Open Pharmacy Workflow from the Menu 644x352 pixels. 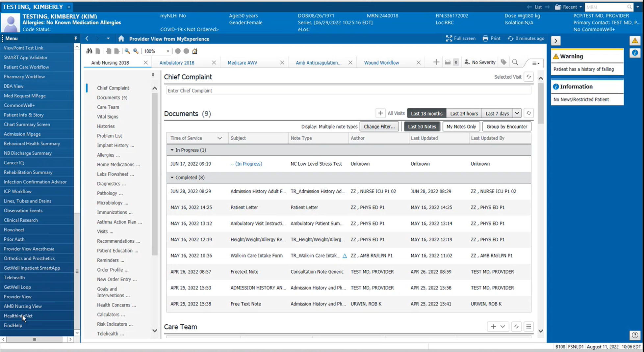tap(24, 76)
